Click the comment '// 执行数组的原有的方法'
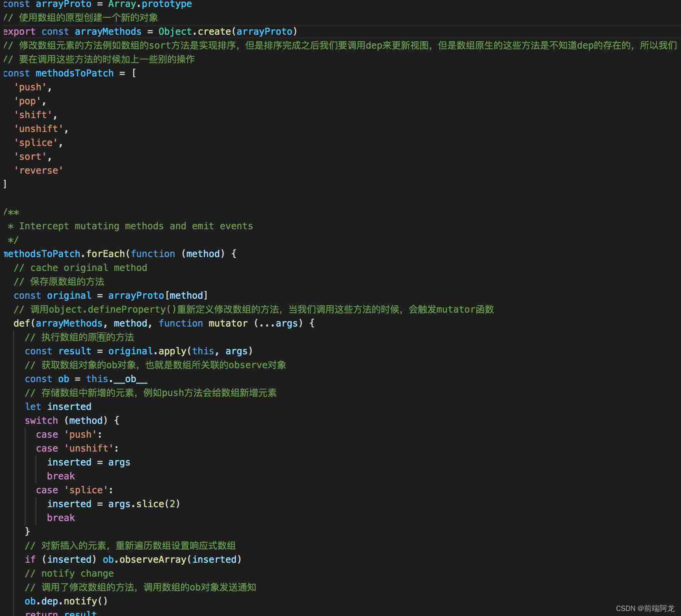Image resolution: width=681 pixels, height=616 pixels. coord(80,337)
